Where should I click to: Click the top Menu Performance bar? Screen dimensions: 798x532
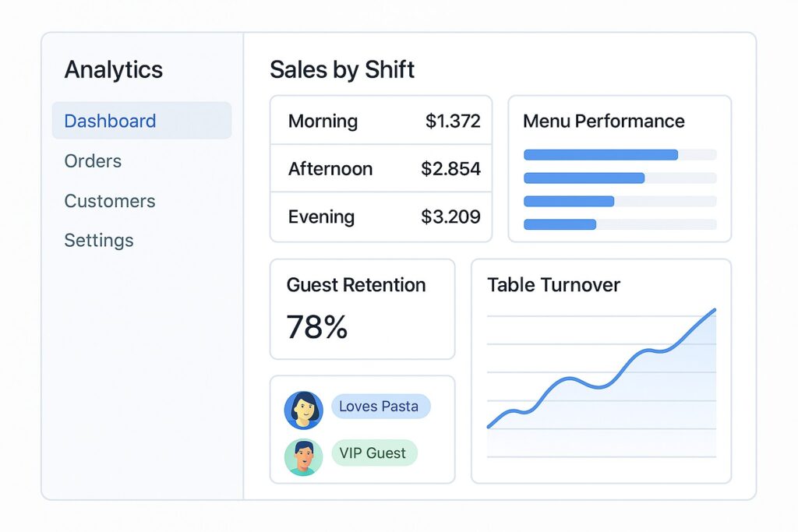click(x=601, y=155)
